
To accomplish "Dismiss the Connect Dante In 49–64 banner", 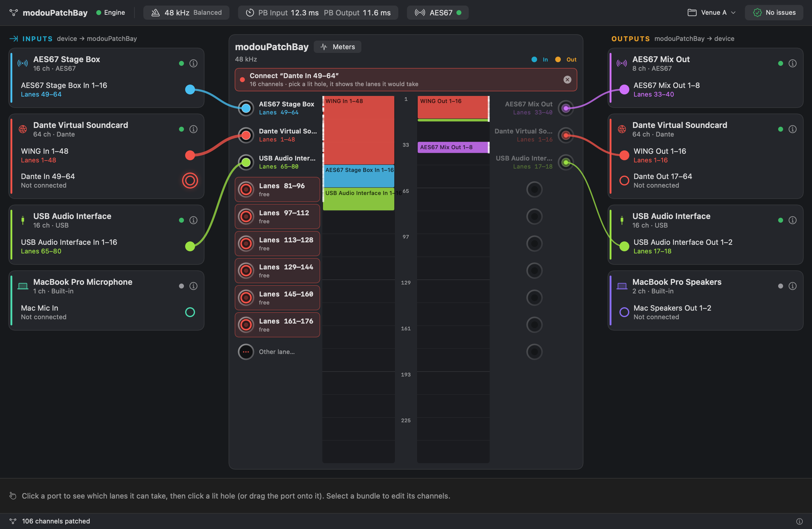I will (567, 79).
